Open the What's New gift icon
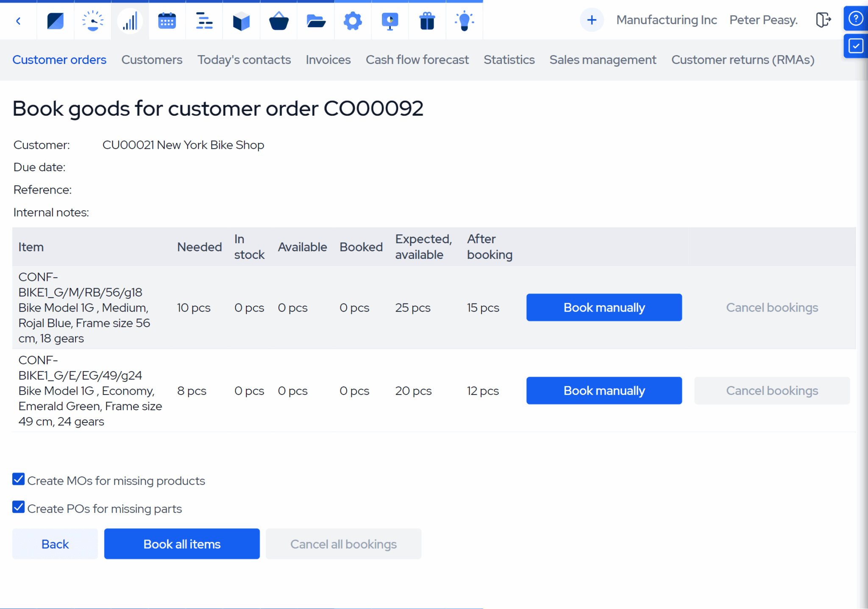 (x=427, y=20)
